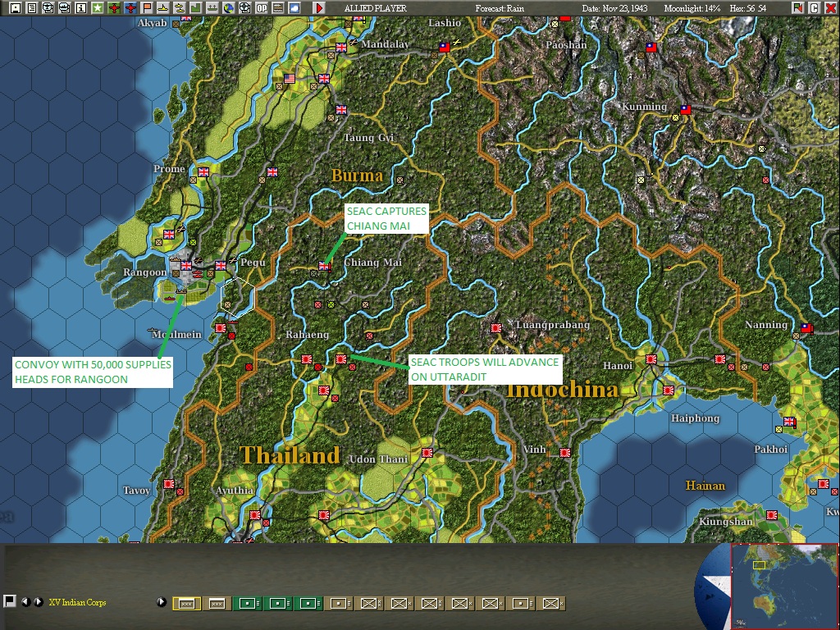
Task: Select the first green armored unit icon
Action: pyautogui.click(x=248, y=604)
